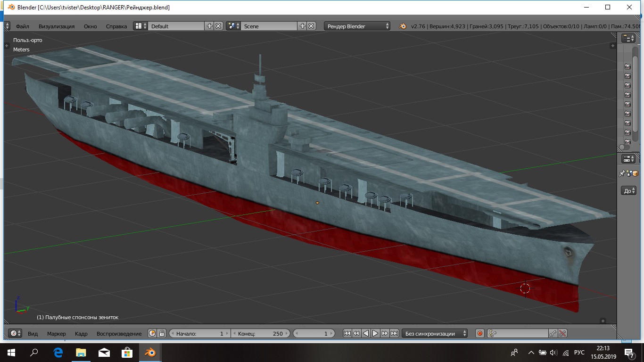Image resolution: width=644 pixels, height=362 pixels.
Task: Click the play animation forward button
Action: [x=375, y=333]
